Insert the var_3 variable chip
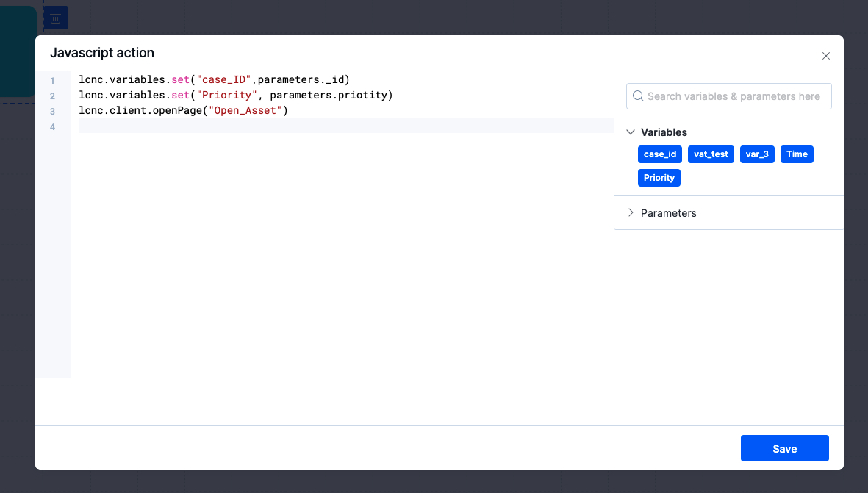The width and height of the screenshot is (868, 493). click(x=757, y=154)
